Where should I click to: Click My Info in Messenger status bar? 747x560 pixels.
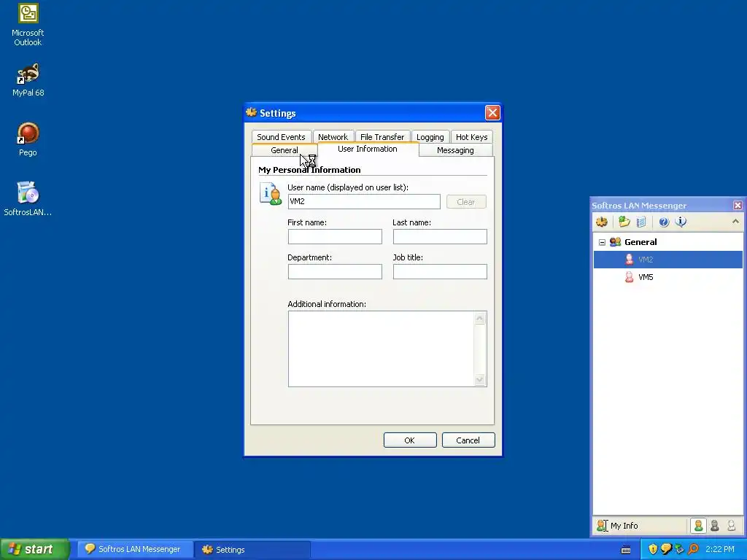pos(617,526)
